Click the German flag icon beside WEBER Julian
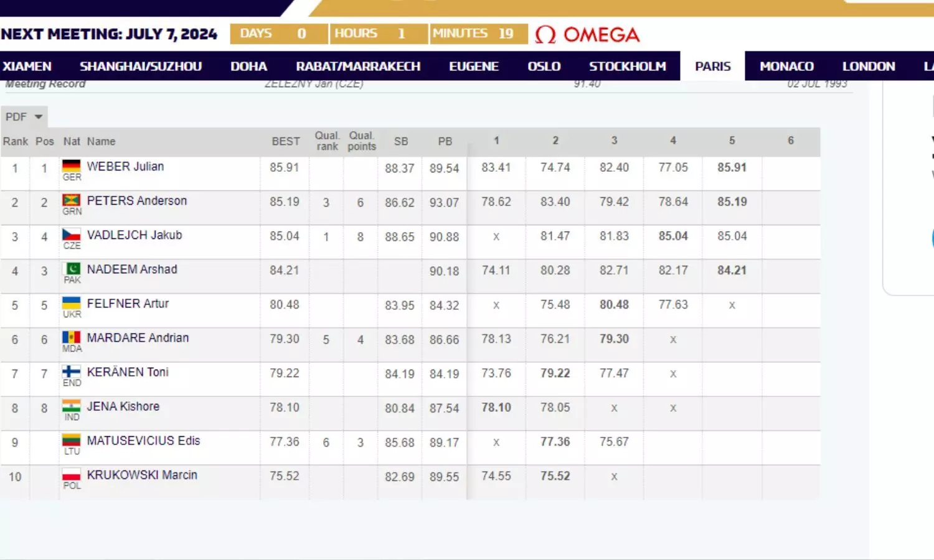 pyautogui.click(x=72, y=166)
